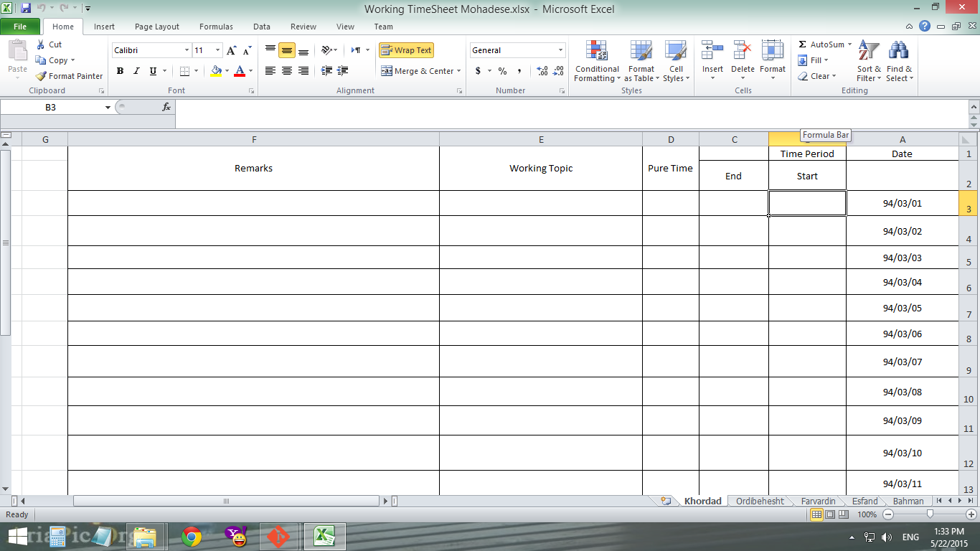Viewport: 980px width, 551px height.
Task: Expand the Name Box dropdown arrow
Action: [x=108, y=108]
